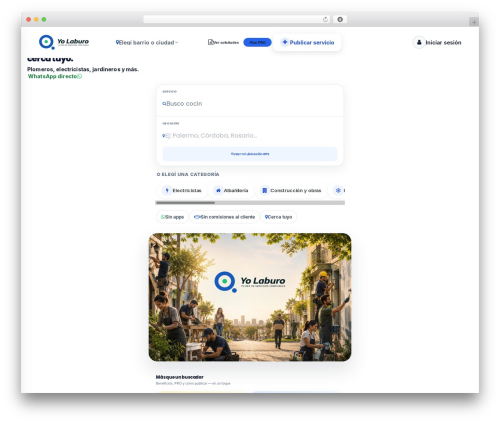Click the building icon on 'Construcción y obras' chip

(265, 190)
